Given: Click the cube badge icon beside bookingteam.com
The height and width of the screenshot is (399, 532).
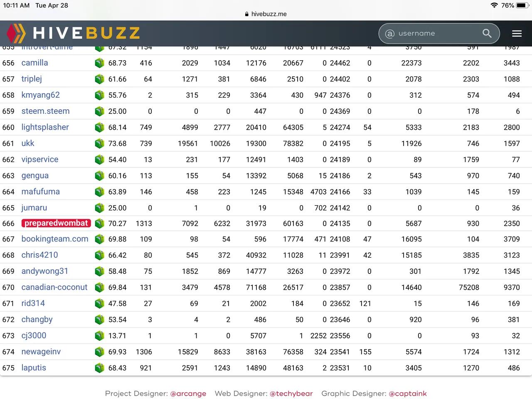Looking at the screenshot, I should [100, 239].
